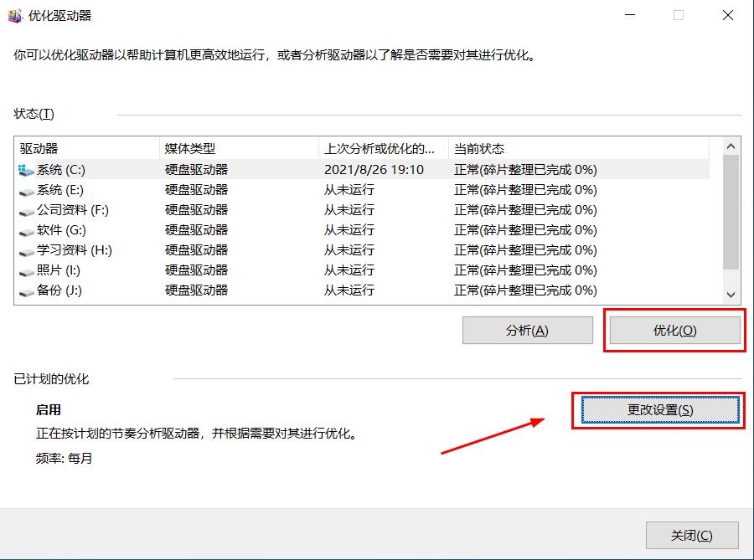Click the status cell of 系统 (C:)
This screenshot has height=560, width=754.
(525, 170)
